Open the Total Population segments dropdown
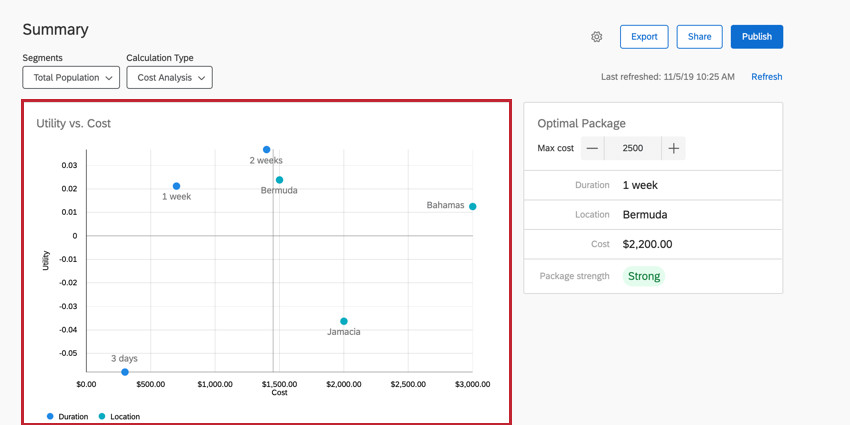Screen dimensions: 850x425 (71, 77)
